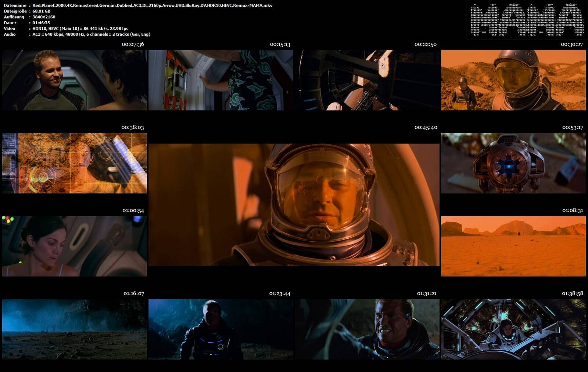Click the timestamp 01:16:07
This screenshot has height=372, width=588.
134,293
